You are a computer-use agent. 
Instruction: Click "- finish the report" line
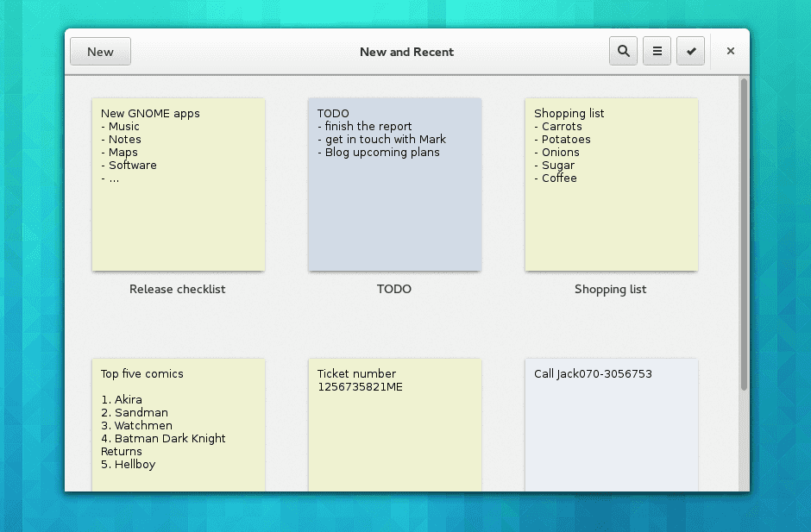pos(365,127)
